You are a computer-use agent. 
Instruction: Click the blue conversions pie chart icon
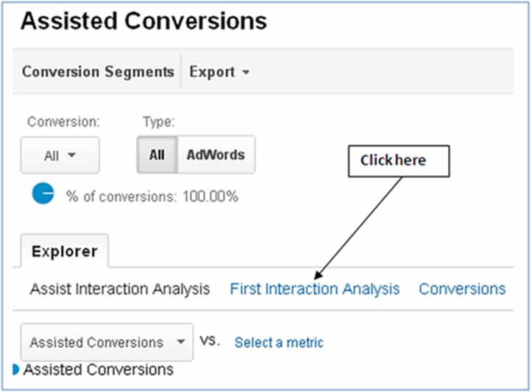tap(43, 193)
